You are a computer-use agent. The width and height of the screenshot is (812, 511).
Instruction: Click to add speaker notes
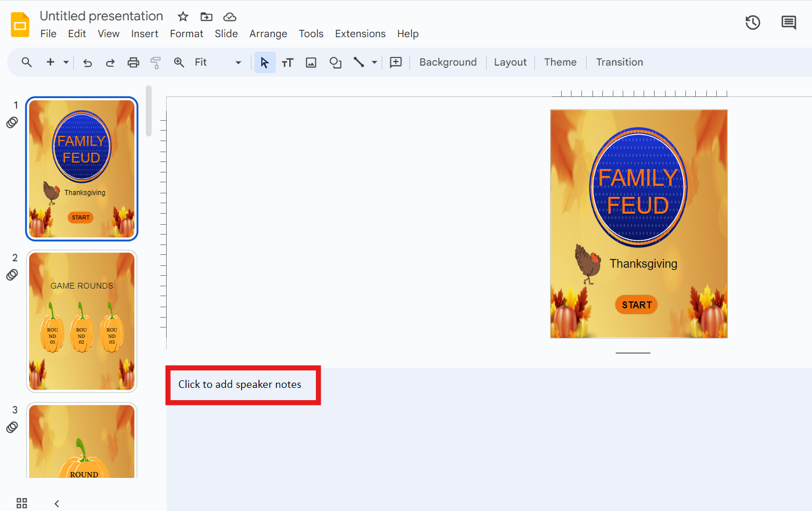[x=240, y=384]
